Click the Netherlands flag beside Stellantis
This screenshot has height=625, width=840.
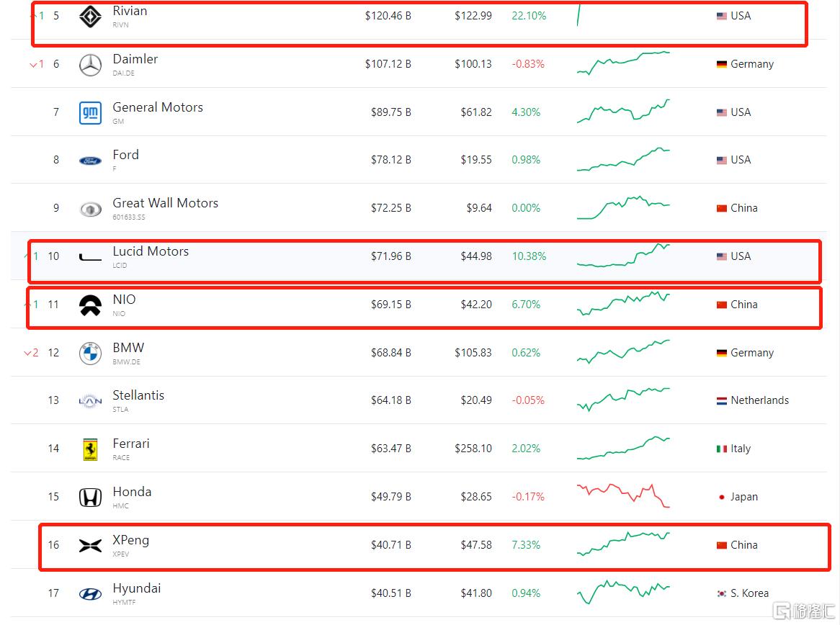pos(721,401)
